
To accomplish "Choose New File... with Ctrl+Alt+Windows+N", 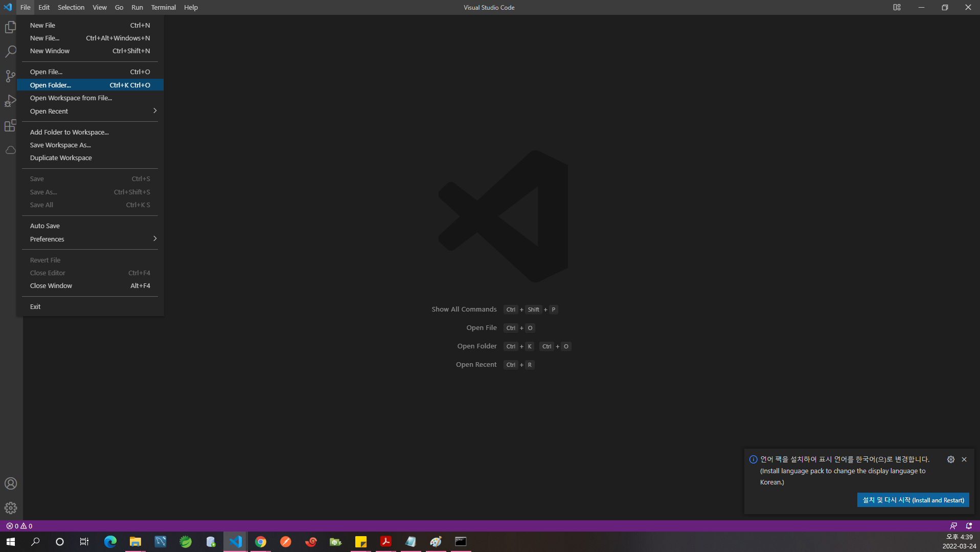I will pos(90,38).
